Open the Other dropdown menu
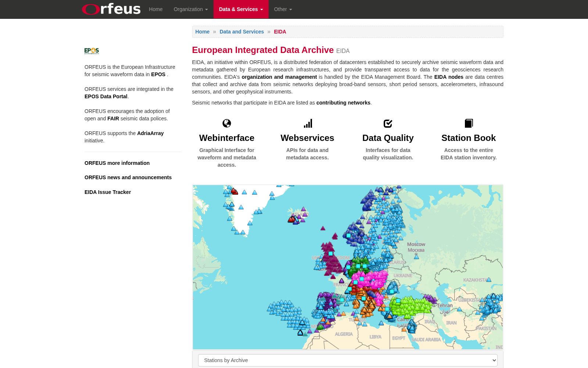The width and height of the screenshot is (588, 368). 283,9
